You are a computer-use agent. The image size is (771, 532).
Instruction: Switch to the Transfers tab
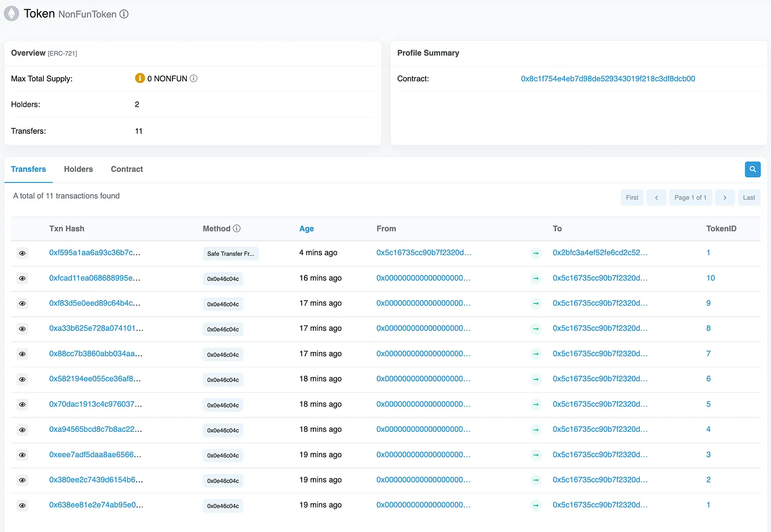point(29,169)
